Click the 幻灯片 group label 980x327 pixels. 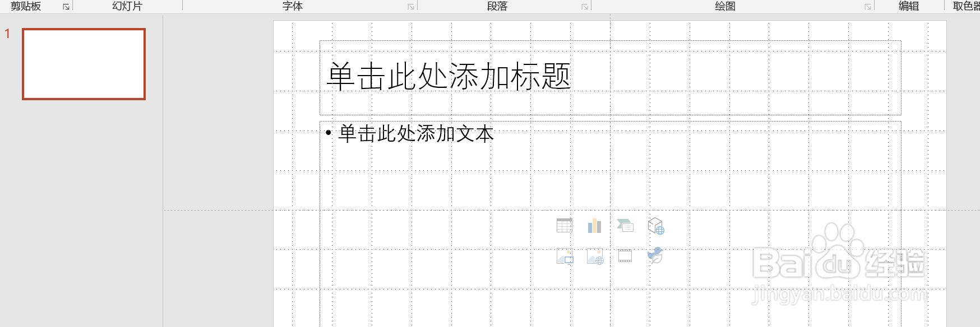(127, 6)
